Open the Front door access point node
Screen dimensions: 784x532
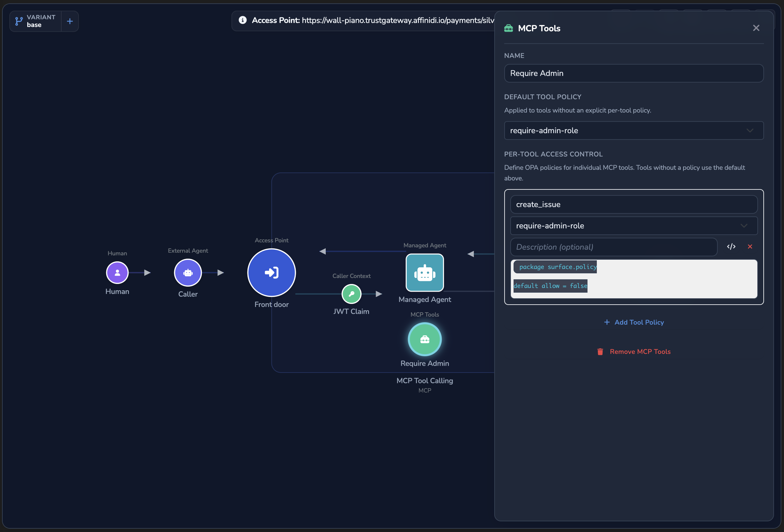pyautogui.click(x=271, y=272)
